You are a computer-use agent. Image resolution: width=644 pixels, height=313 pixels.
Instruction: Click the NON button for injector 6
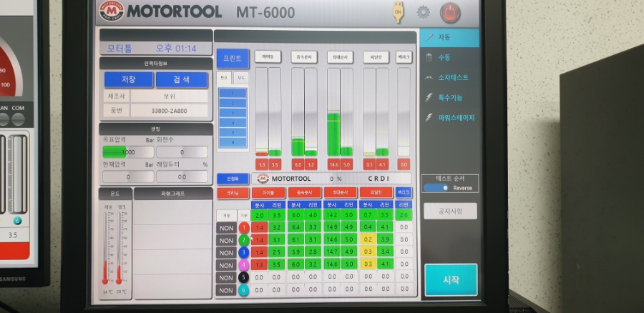coord(226,290)
